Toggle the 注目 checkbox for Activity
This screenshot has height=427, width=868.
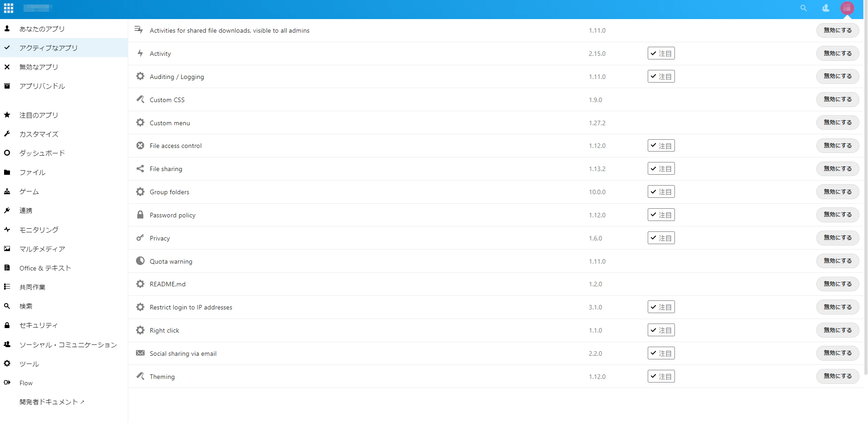tap(661, 53)
